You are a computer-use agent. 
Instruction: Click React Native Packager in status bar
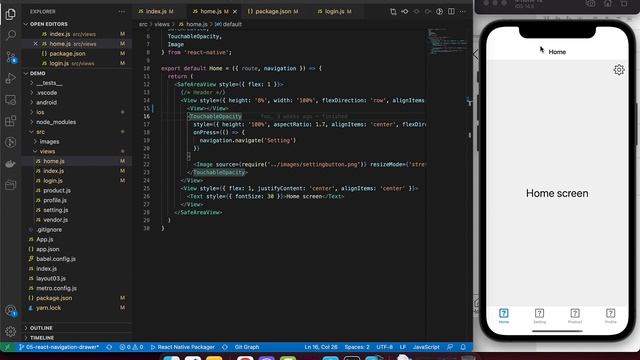point(182,347)
